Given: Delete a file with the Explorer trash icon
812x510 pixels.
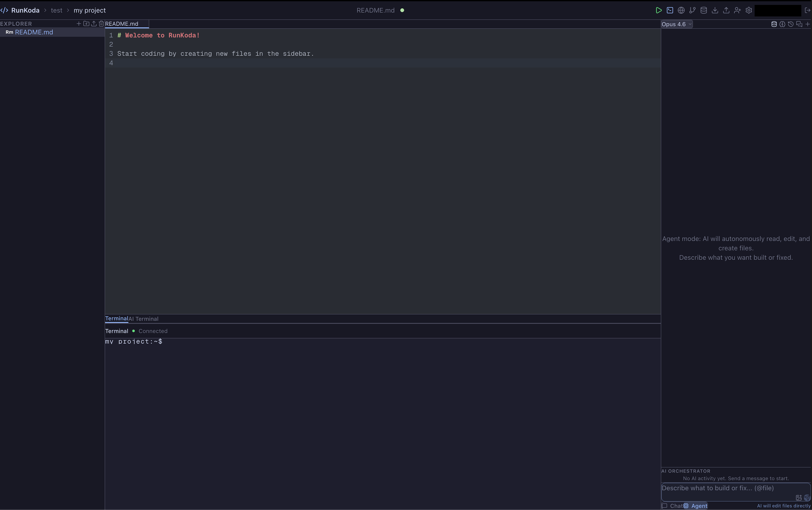Looking at the screenshot, I should [101, 24].
